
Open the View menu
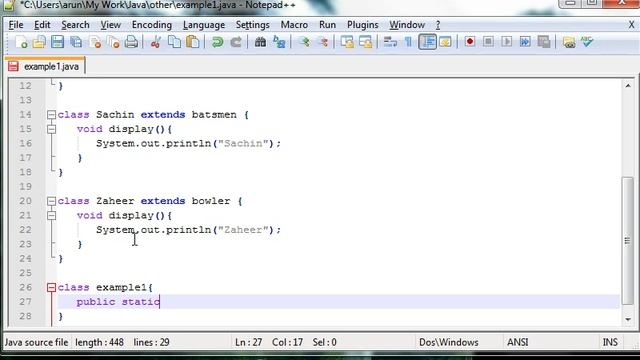click(x=111, y=25)
